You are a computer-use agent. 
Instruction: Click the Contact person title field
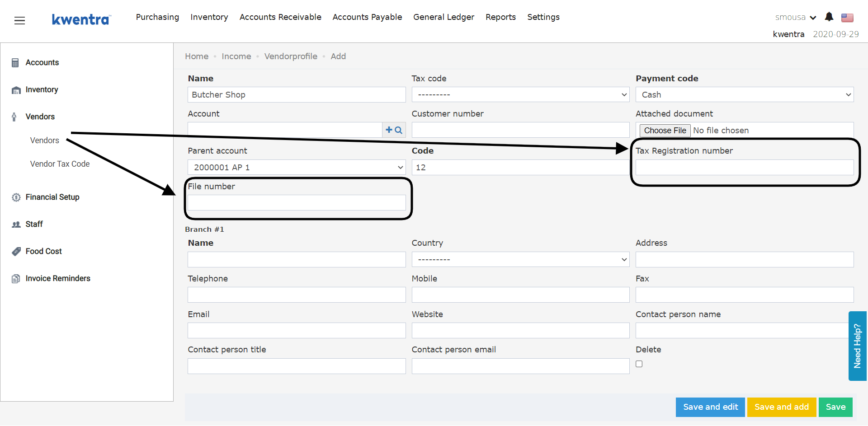(297, 366)
